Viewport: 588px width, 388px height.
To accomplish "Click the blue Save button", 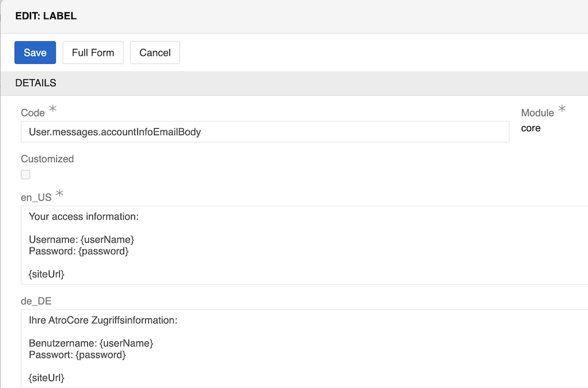I will (x=35, y=52).
